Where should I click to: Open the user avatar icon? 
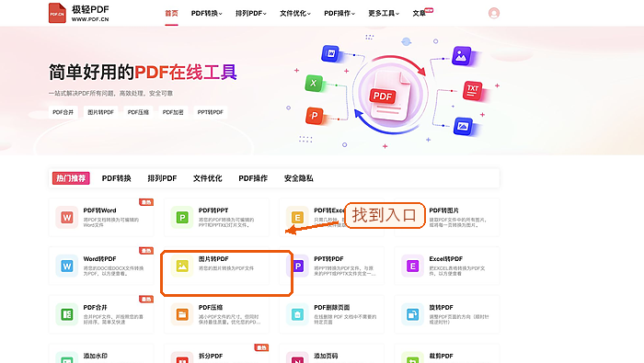point(494,13)
